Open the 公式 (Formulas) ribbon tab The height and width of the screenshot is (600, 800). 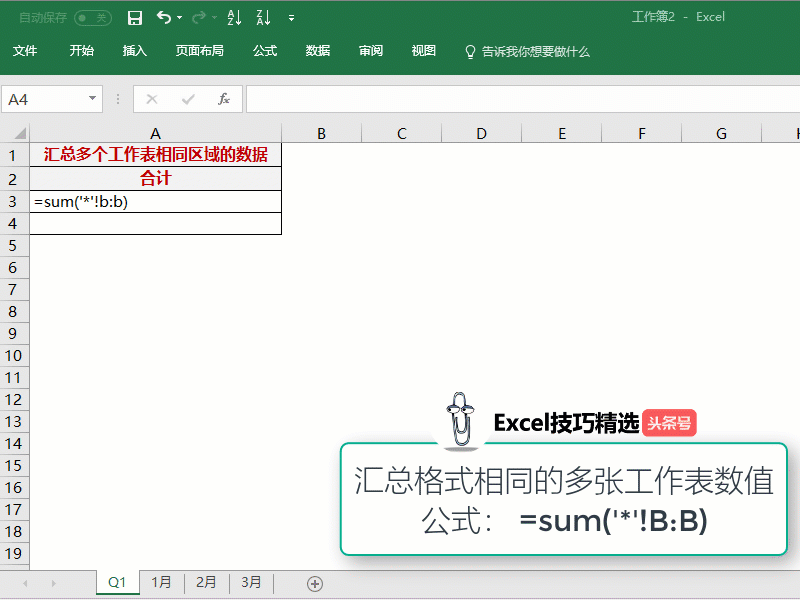click(x=265, y=51)
